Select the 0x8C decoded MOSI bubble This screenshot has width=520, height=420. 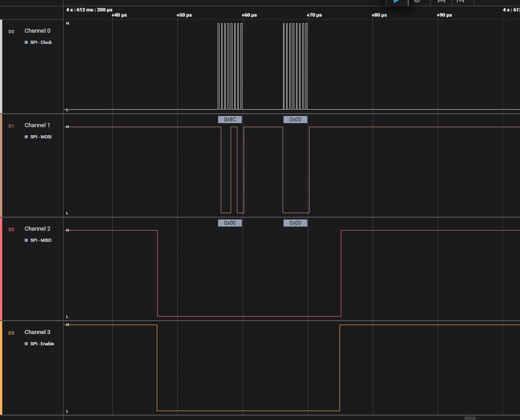point(230,119)
